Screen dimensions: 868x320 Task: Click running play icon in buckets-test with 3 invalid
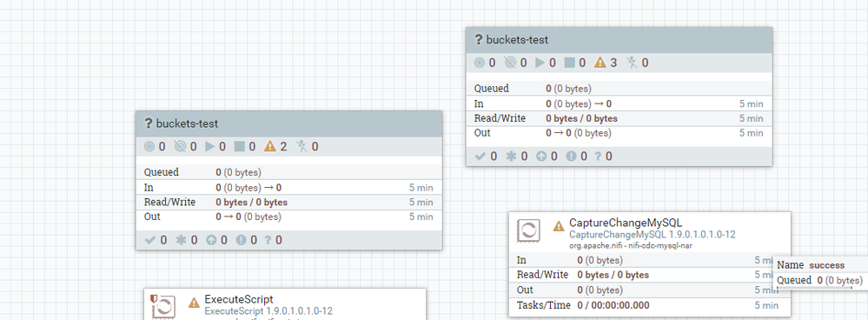[540, 63]
